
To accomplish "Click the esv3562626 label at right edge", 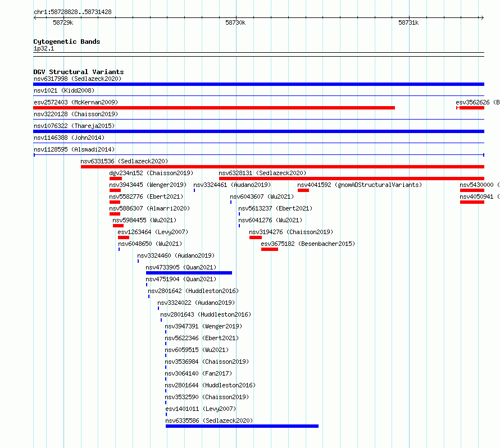I will pyautogui.click(x=478, y=102).
